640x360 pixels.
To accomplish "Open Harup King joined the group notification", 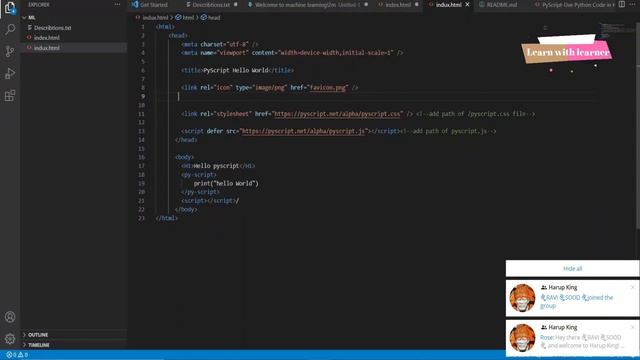I will [x=572, y=298].
